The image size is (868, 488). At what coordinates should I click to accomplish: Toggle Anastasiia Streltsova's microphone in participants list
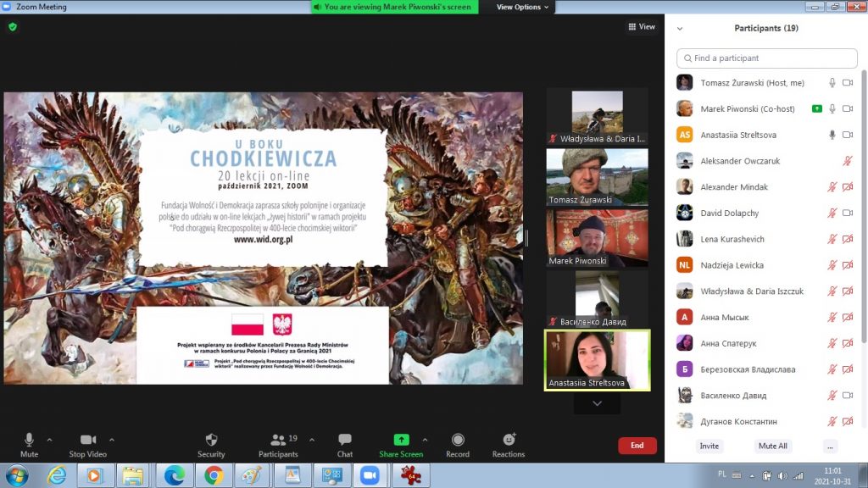(832, 135)
